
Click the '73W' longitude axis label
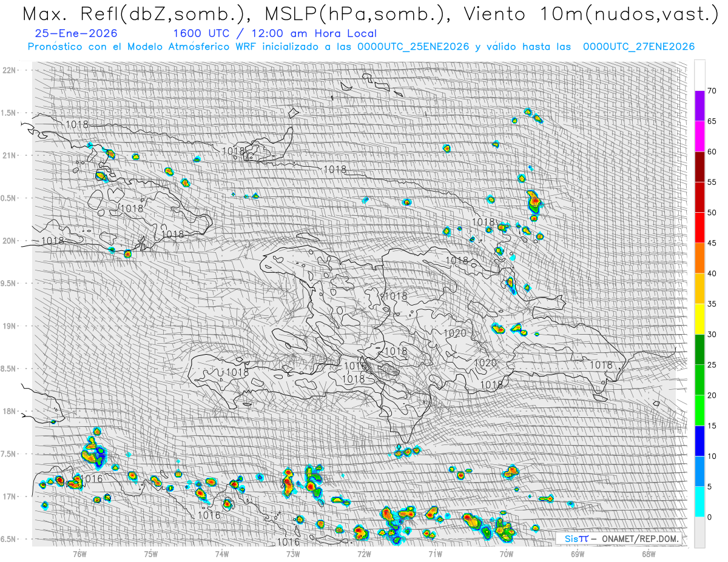coord(293,554)
